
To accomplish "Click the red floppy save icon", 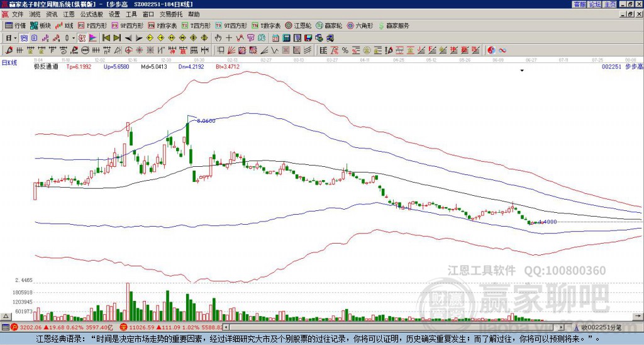I will (308, 38).
